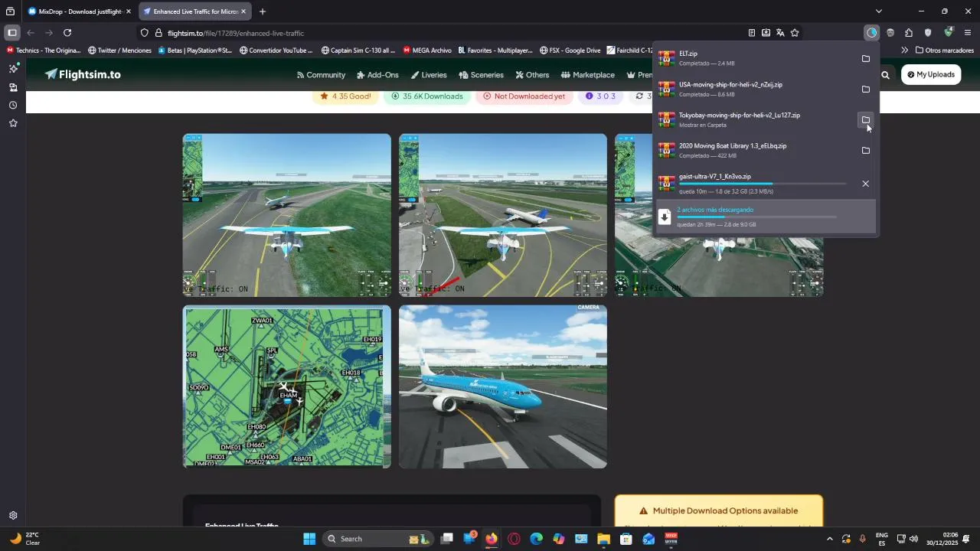Open the Firefox hamburger menu
Image resolution: width=980 pixels, height=551 pixels.
pyautogui.click(x=968, y=33)
